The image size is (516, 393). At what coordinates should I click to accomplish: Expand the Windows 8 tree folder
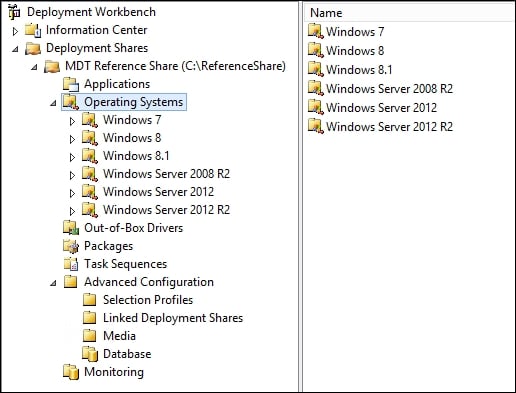[x=72, y=139]
